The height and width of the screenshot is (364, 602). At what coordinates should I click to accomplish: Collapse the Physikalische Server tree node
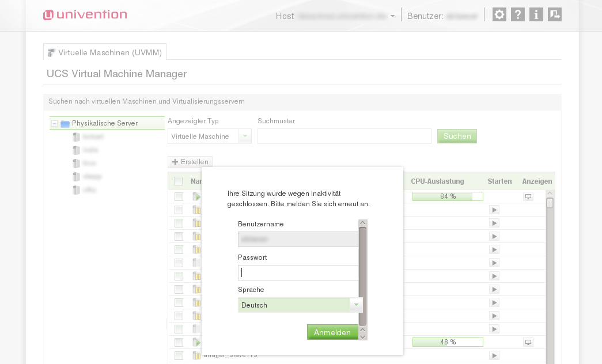(54, 123)
